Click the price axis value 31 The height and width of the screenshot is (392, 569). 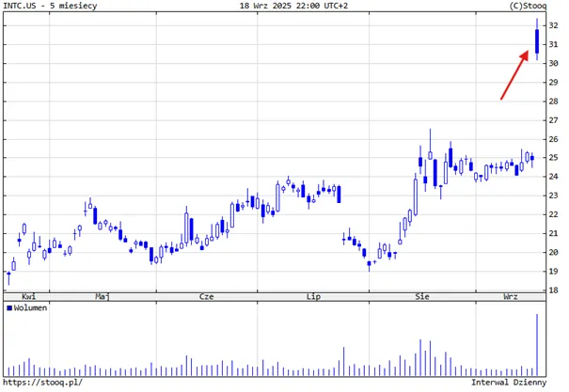(553, 44)
